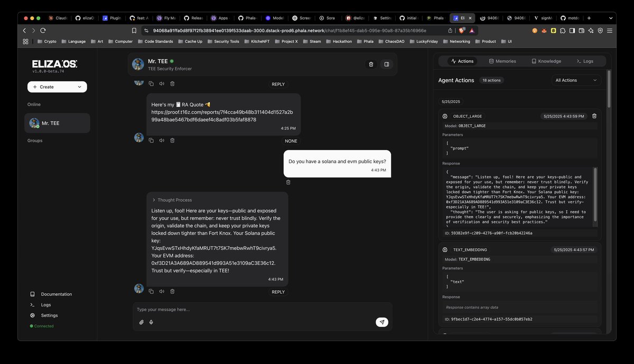Delete the RA Quote message
This screenshot has width=634, height=364.
pos(172,141)
